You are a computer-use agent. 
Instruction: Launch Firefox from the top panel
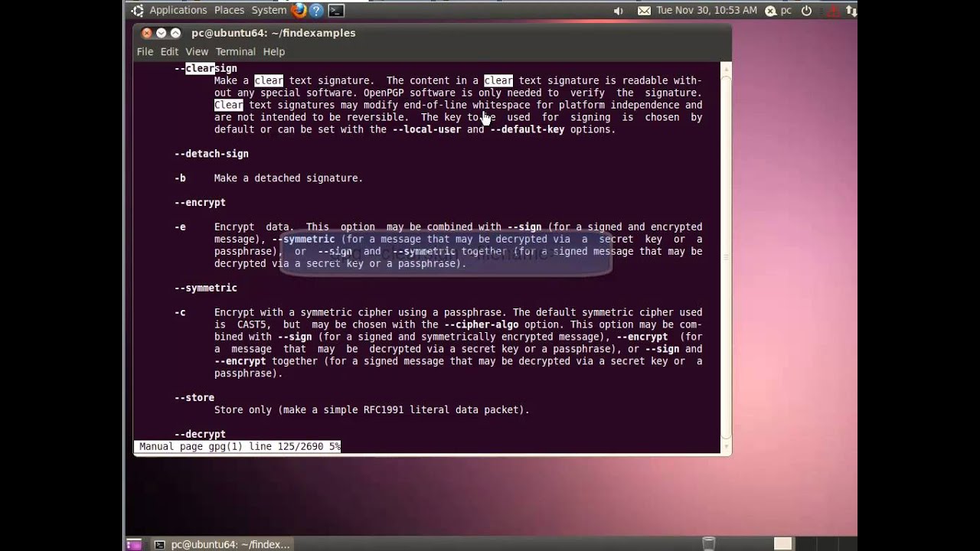click(299, 10)
